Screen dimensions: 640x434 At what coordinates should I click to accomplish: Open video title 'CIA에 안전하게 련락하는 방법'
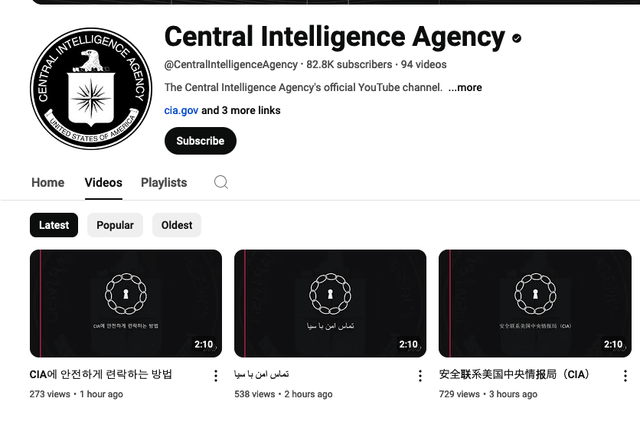point(101,374)
